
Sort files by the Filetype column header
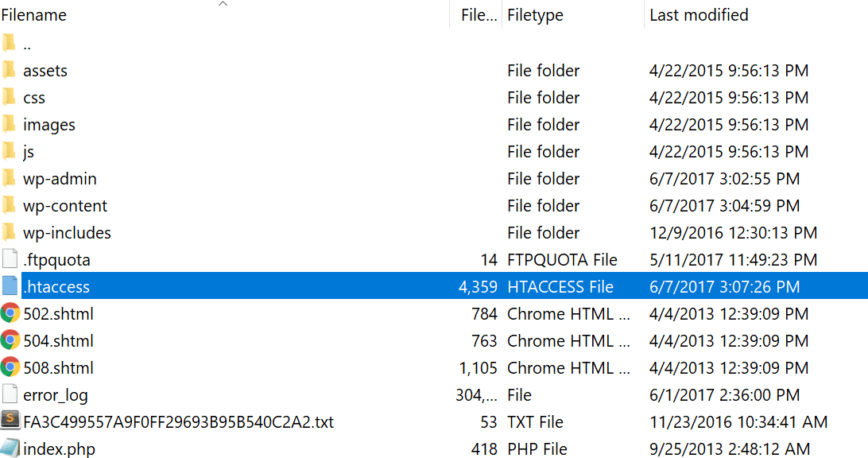click(x=537, y=14)
